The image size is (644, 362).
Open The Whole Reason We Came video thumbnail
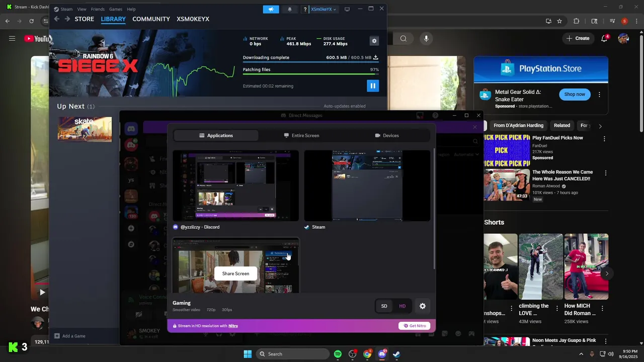(507, 185)
